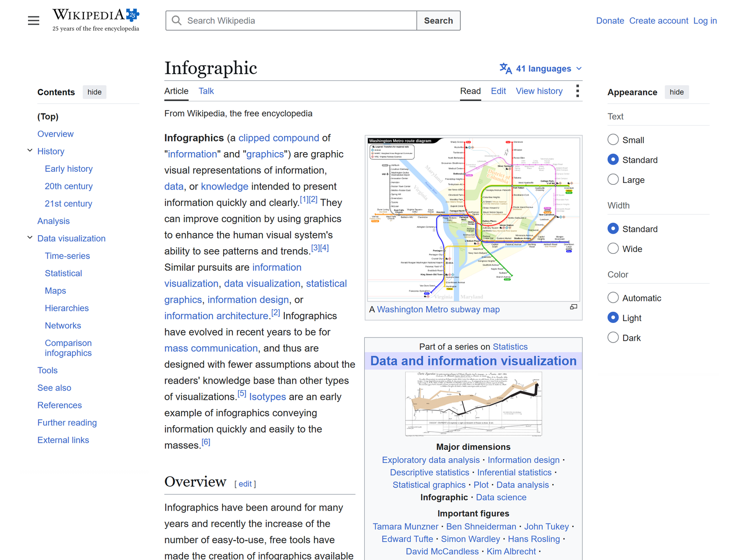Switch to the Talk tab
The width and height of the screenshot is (747, 560).
click(206, 91)
